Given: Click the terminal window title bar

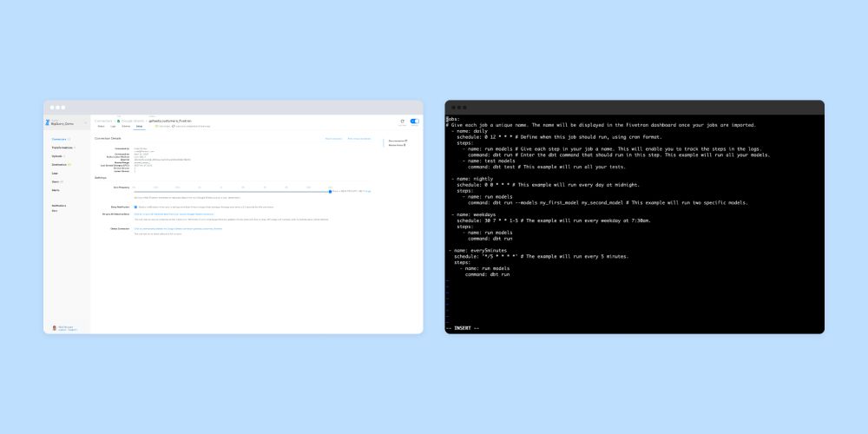Looking at the screenshot, I should tap(635, 108).
